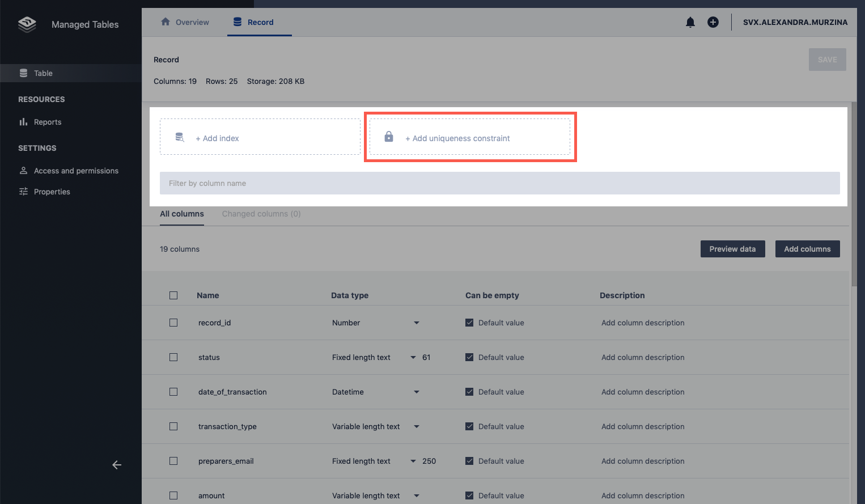Select the record_id row checkbox
The image size is (865, 504).
tap(173, 323)
